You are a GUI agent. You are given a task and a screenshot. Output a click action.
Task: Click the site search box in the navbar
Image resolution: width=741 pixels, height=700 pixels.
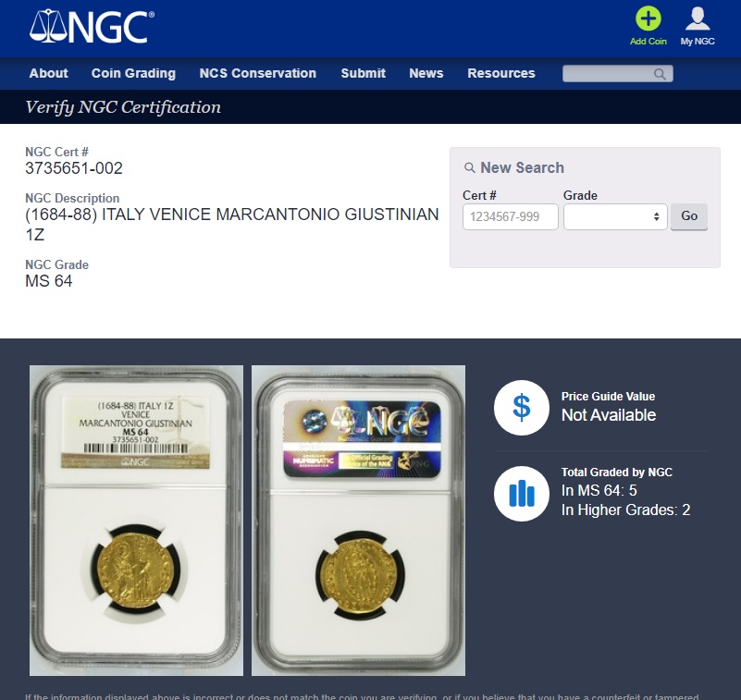coord(617,74)
